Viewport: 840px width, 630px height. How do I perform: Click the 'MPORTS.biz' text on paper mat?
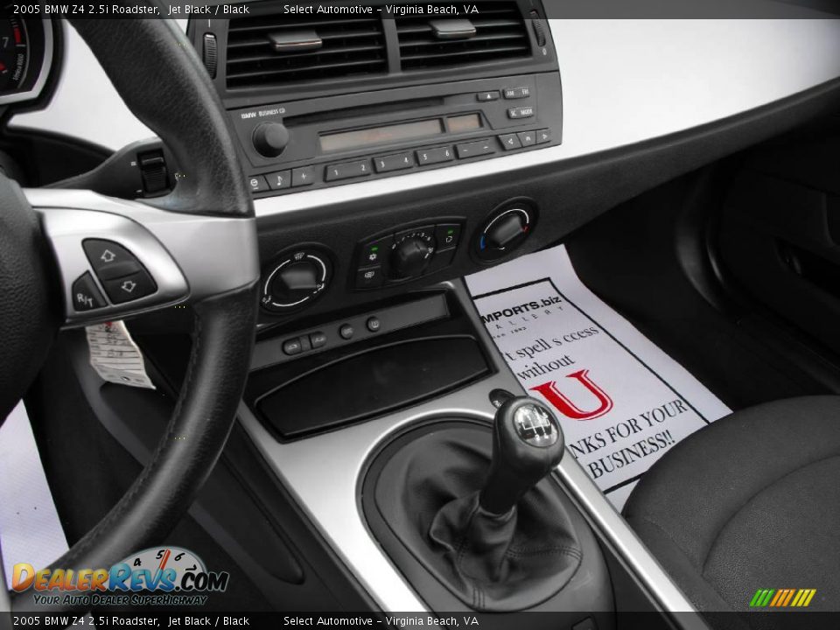(x=520, y=309)
